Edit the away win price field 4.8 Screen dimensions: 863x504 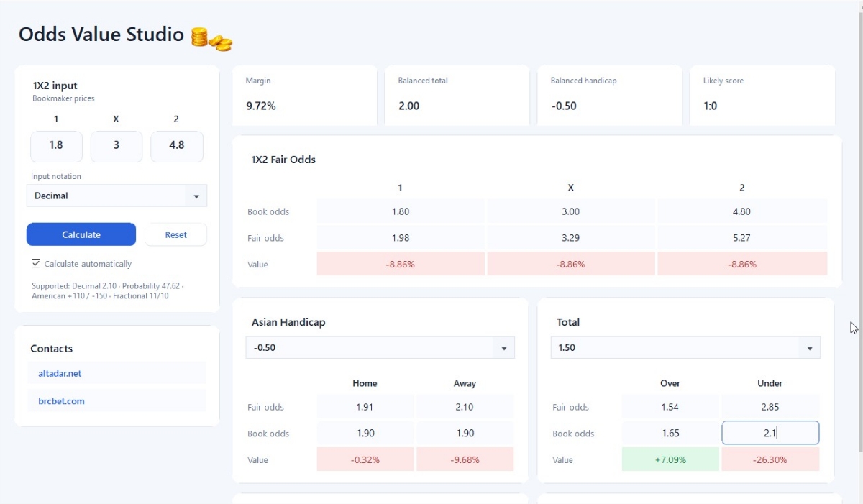(x=176, y=146)
